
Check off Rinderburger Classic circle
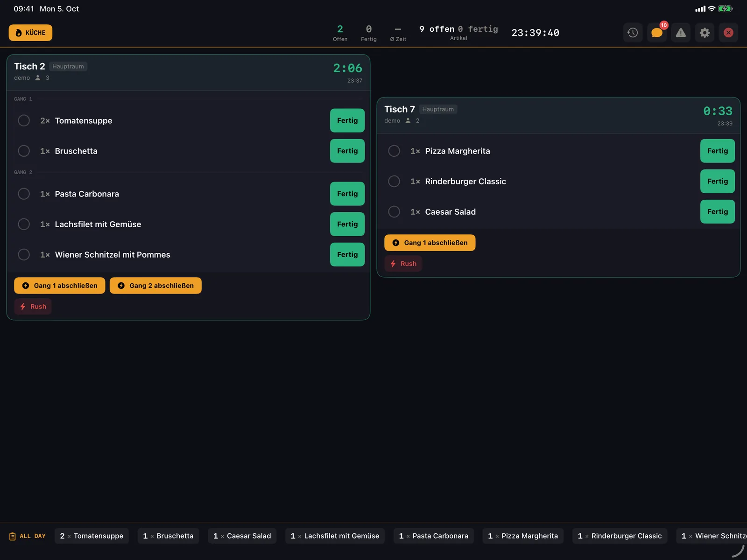click(394, 181)
